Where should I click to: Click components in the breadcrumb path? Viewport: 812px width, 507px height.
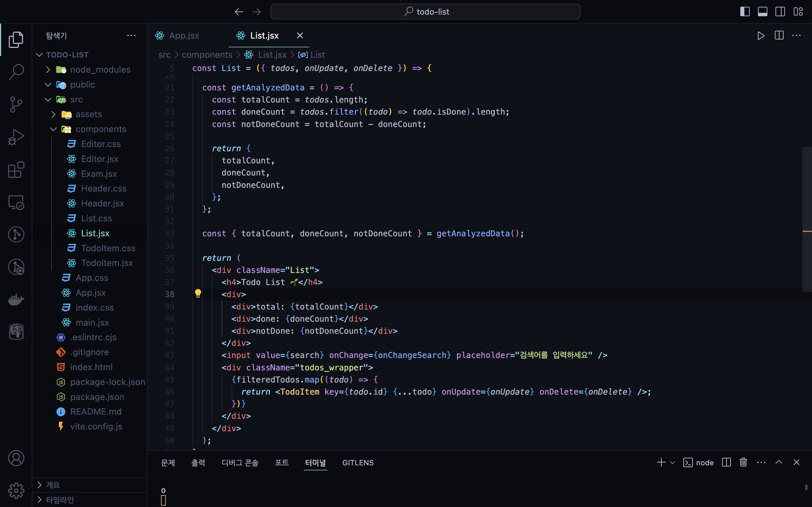coord(207,55)
